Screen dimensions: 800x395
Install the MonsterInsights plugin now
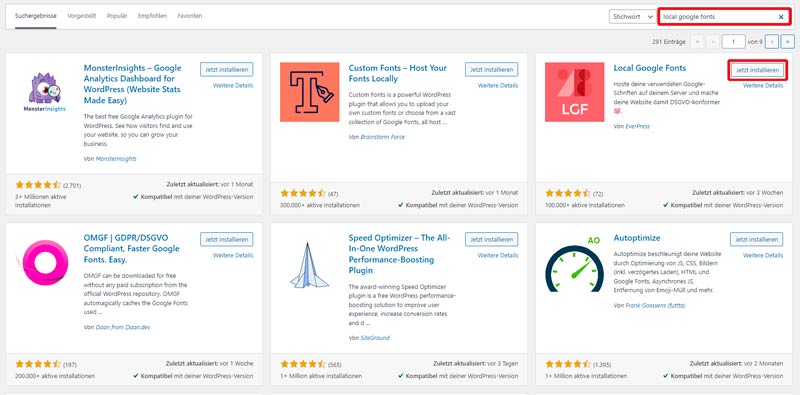[x=227, y=69]
